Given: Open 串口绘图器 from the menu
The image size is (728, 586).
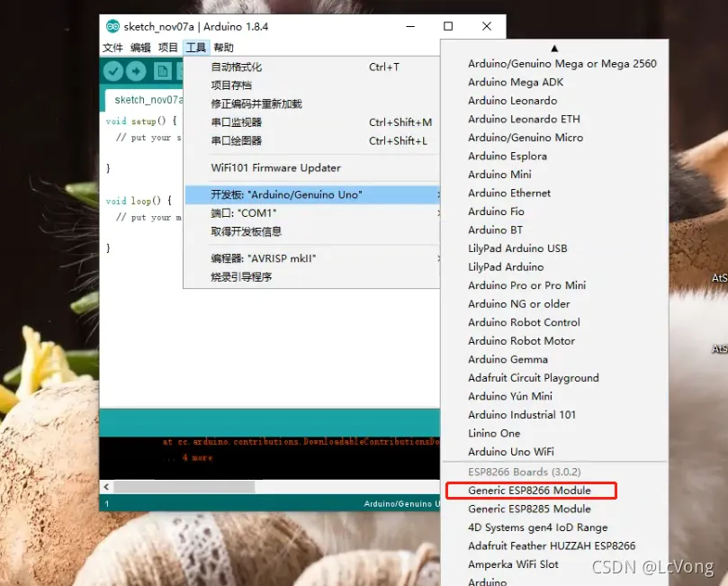Looking at the screenshot, I should pos(311,141).
